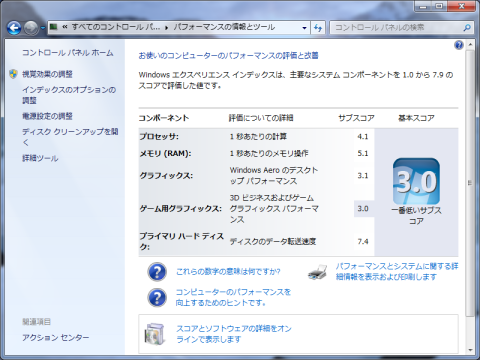Click the ゲーム用グラフィックス row label
The height and width of the screenshot is (360, 480).
pyautogui.click(x=180, y=209)
